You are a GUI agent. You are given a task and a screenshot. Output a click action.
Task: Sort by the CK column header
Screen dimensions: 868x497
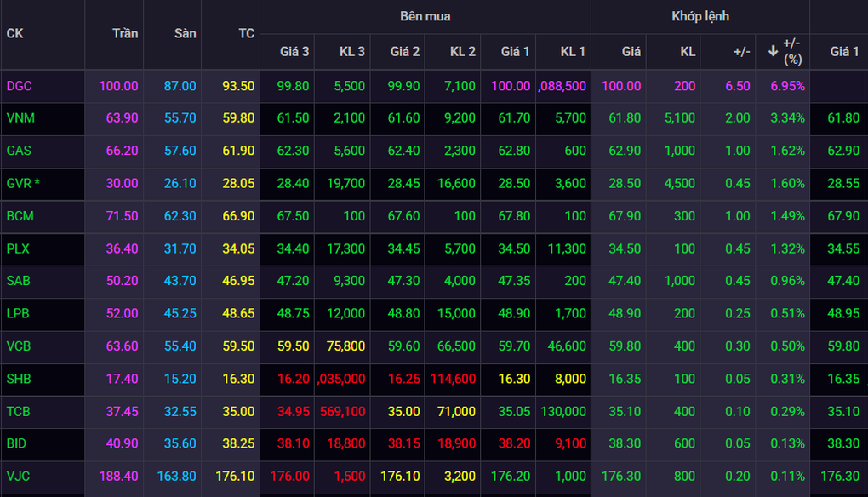(14, 33)
